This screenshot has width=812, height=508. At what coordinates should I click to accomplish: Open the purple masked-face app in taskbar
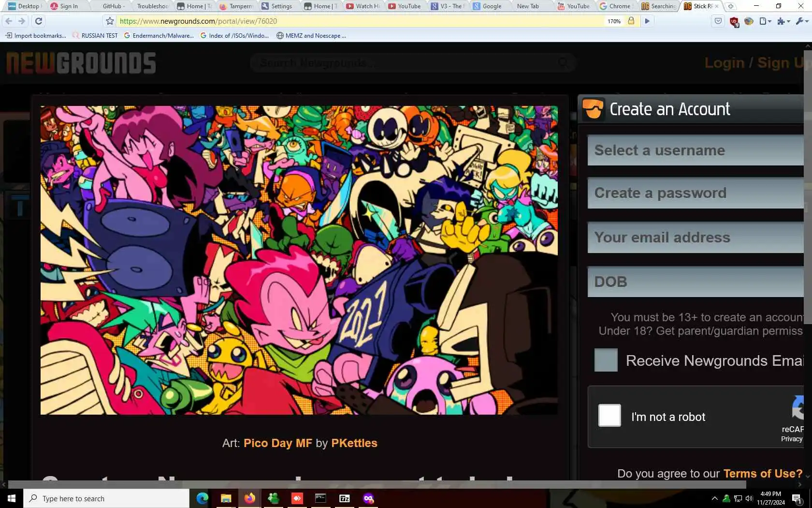(368, 498)
